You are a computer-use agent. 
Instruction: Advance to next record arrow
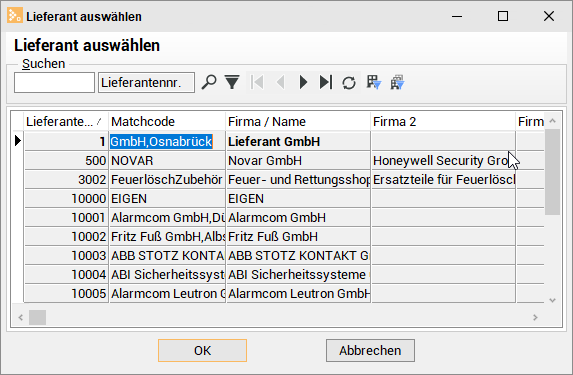pyautogui.click(x=303, y=82)
